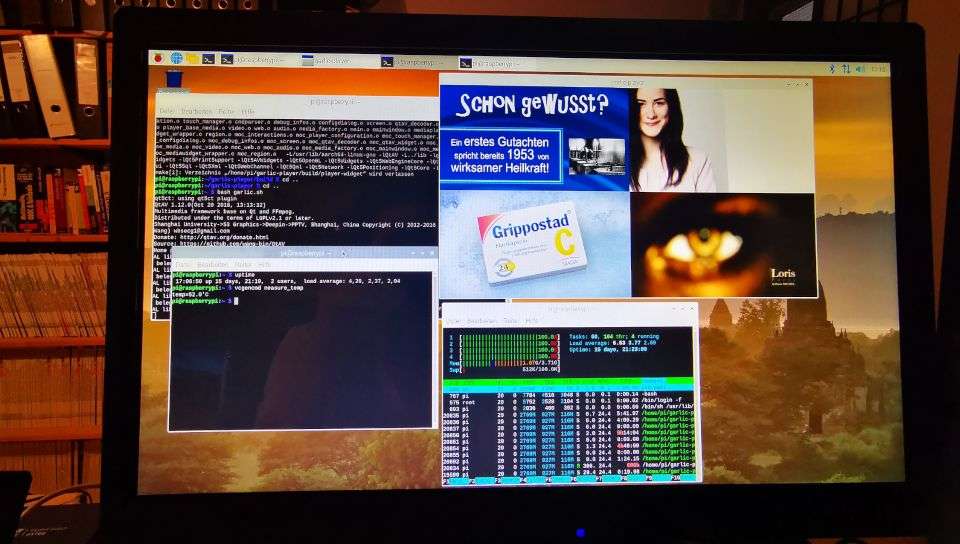Image resolution: width=960 pixels, height=544 pixels.
Task: Click the htop function key bar
Action: click(x=568, y=480)
